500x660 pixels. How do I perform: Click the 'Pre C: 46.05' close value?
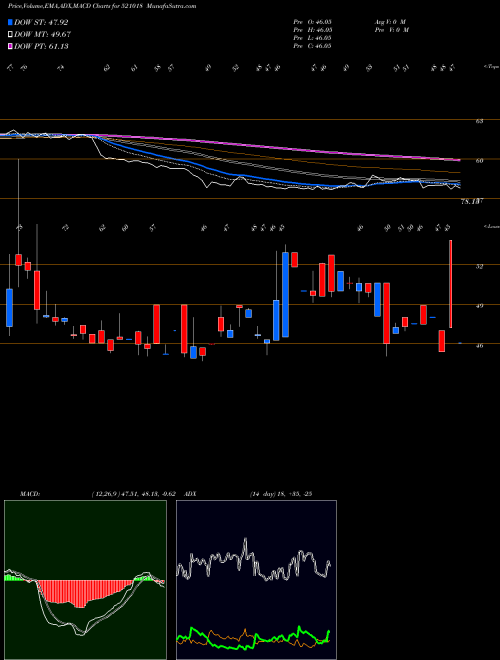(x=313, y=46)
